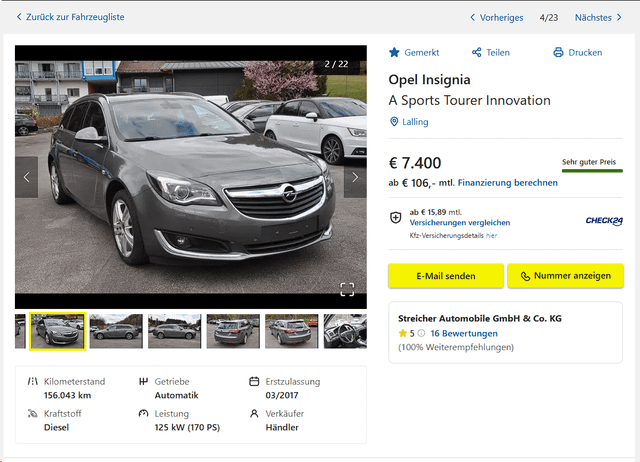The width and height of the screenshot is (640, 462).
Task: Select the first rear-view thumbnail
Action: [233, 331]
